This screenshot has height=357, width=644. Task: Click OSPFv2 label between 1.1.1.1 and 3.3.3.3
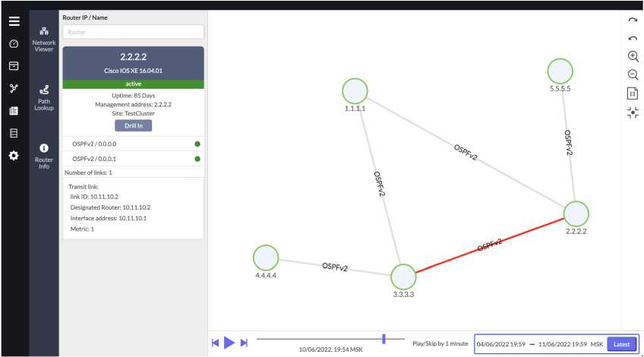tap(380, 184)
